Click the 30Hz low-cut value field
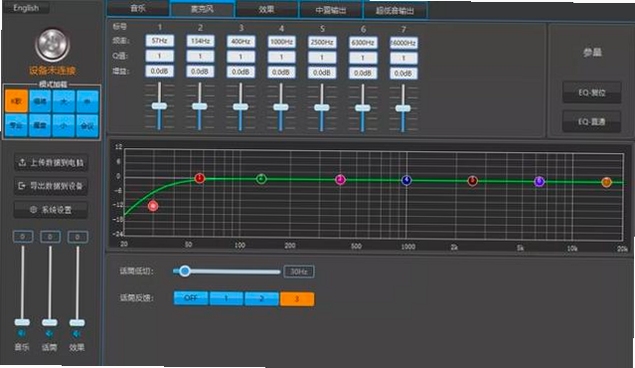 pyautogui.click(x=299, y=272)
